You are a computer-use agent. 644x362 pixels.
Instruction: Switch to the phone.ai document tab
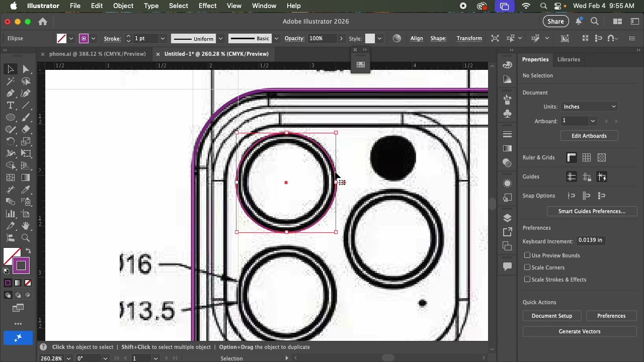pos(97,54)
